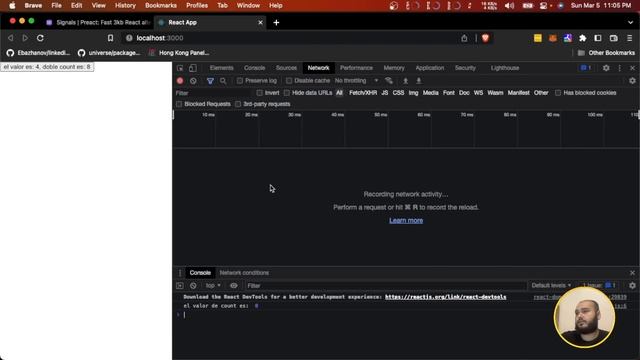Switch to Network conditions drawer tab

tap(244, 273)
